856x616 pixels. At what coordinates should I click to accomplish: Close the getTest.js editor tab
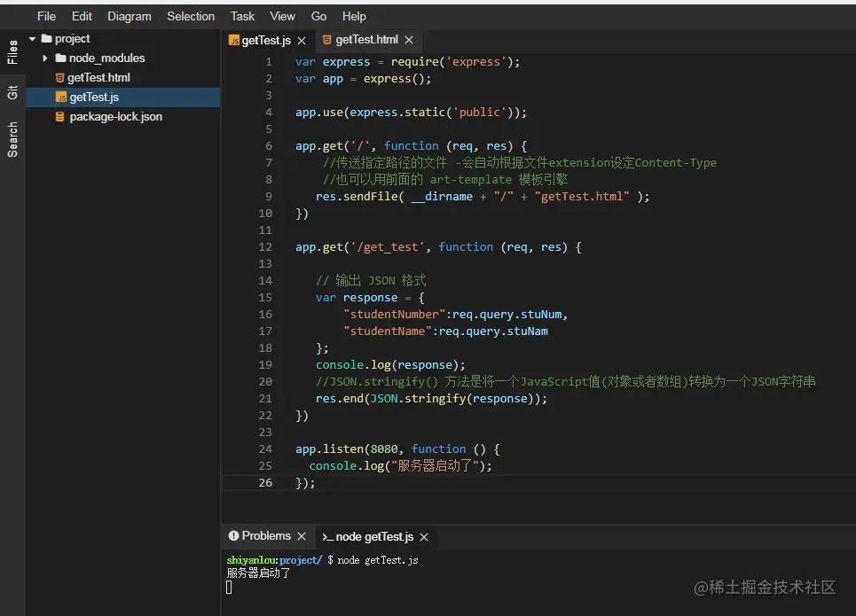tap(302, 41)
